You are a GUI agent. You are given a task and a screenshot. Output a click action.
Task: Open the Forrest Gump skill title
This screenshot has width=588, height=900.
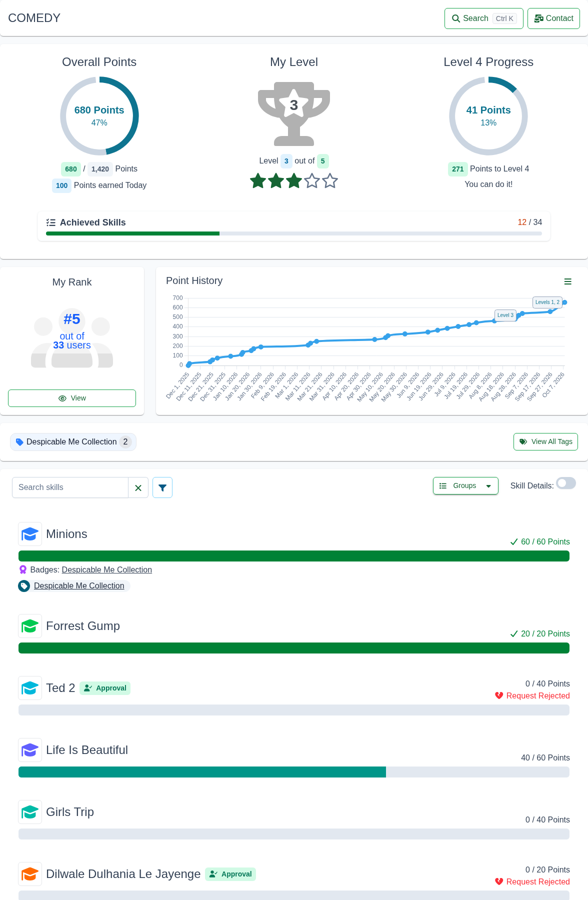point(83,626)
